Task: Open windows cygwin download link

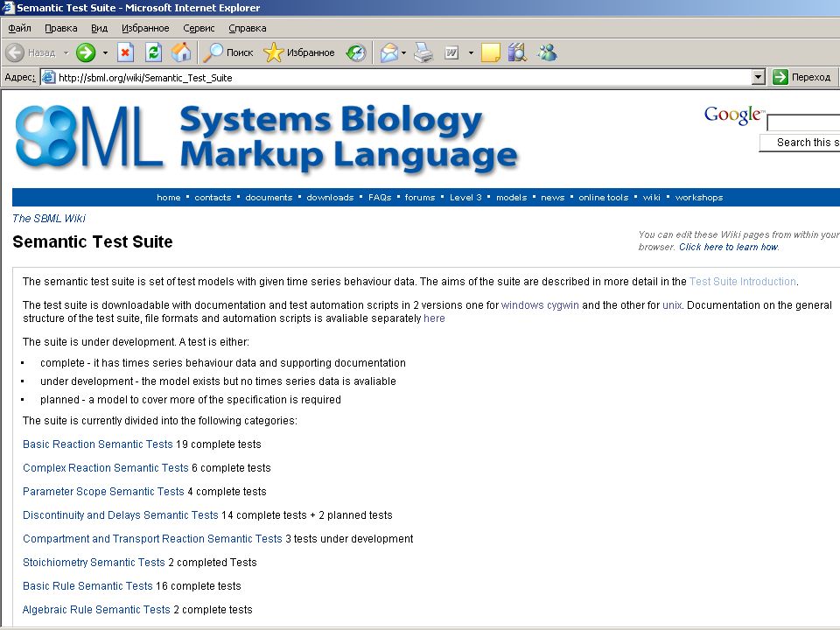Action: click(540, 305)
